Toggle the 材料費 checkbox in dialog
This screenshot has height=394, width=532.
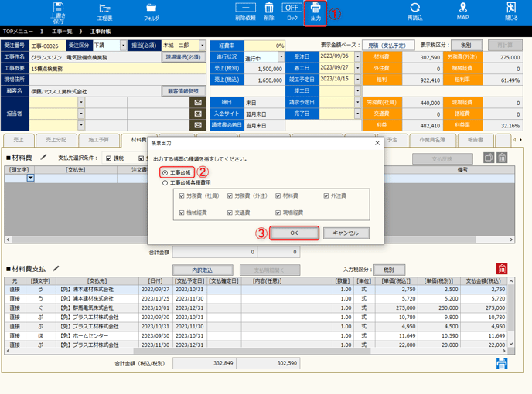click(x=278, y=195)
